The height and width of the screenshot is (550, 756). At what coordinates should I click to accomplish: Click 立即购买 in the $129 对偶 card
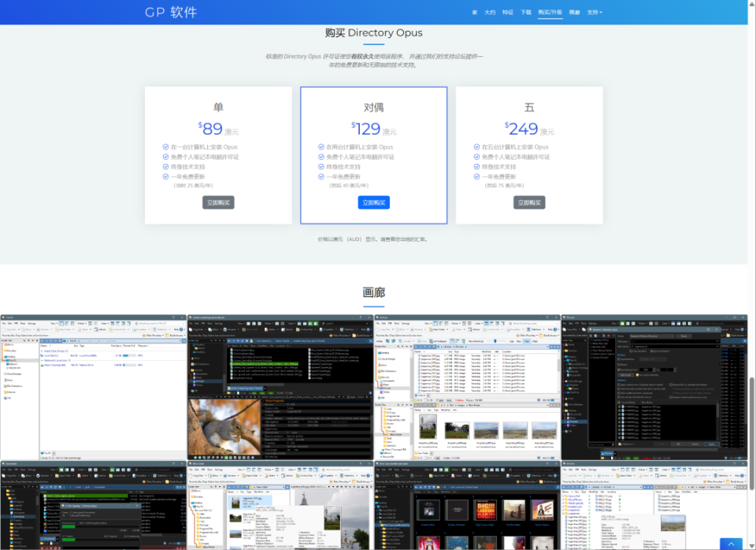pos(373,203)
